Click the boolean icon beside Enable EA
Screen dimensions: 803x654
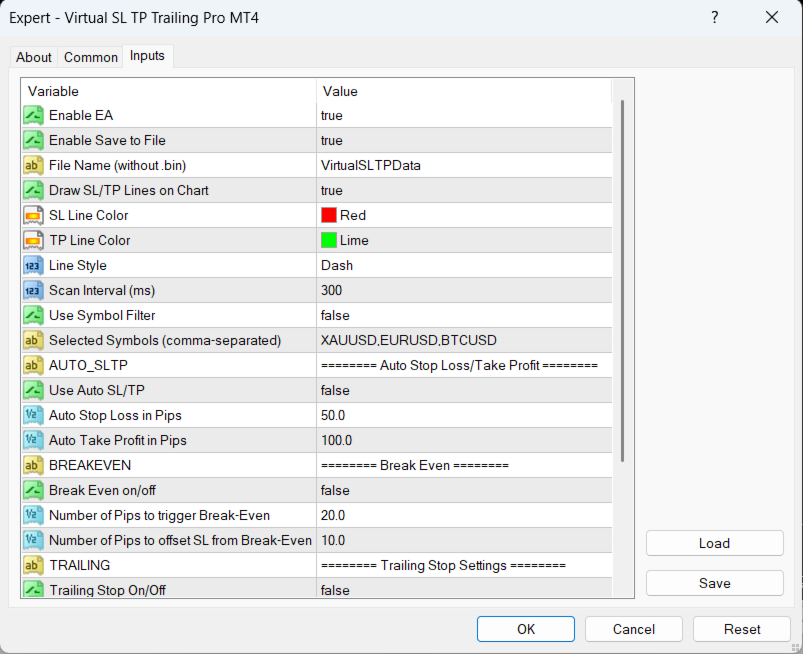pyautogui.click(x=33, y=115)
